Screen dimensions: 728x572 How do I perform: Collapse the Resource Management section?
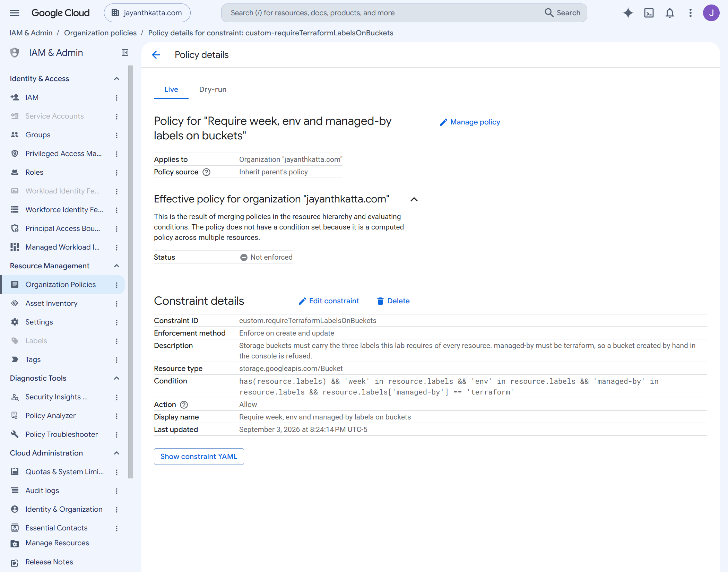116,266
